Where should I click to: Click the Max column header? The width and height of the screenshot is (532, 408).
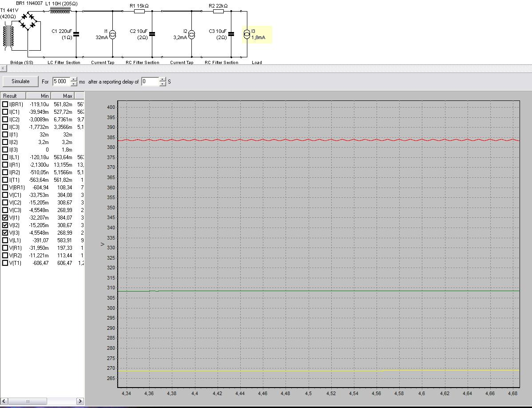(x=63, y=96)
